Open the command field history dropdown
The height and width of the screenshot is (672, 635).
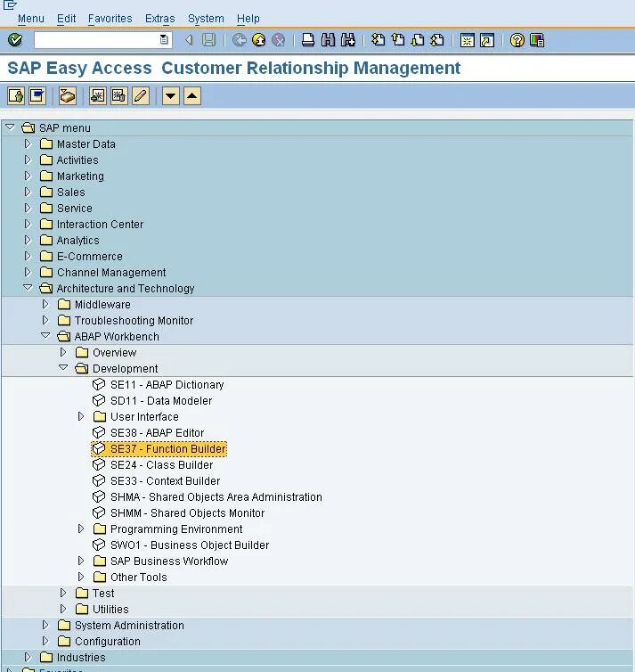164,40
